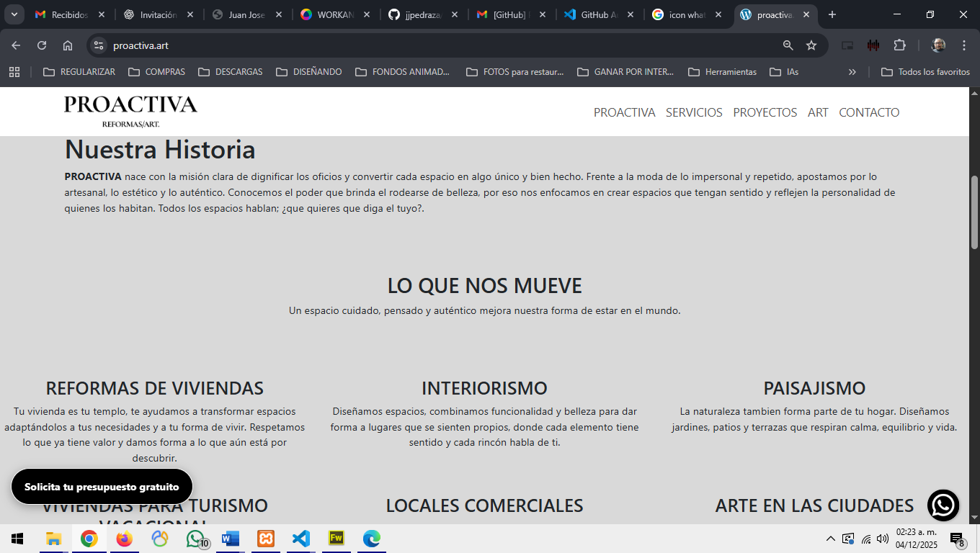Open the Chrome three-dot menu

[964, 45]
